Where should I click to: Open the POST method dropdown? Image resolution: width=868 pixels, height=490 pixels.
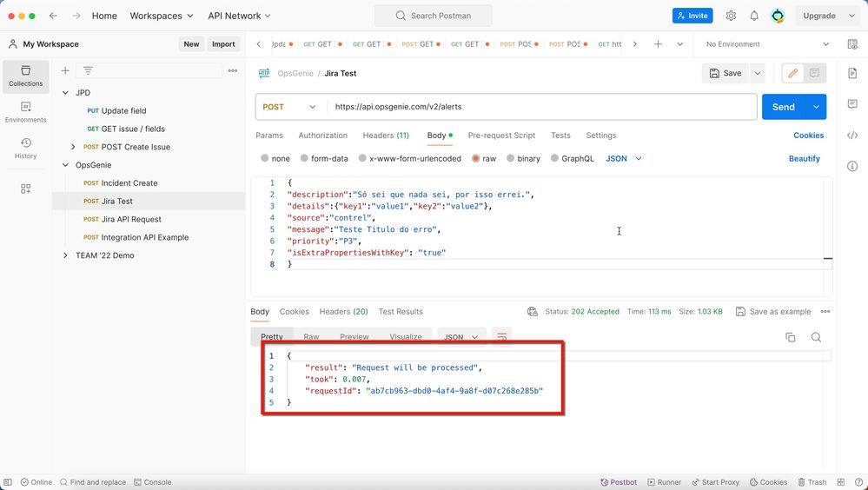289,107
